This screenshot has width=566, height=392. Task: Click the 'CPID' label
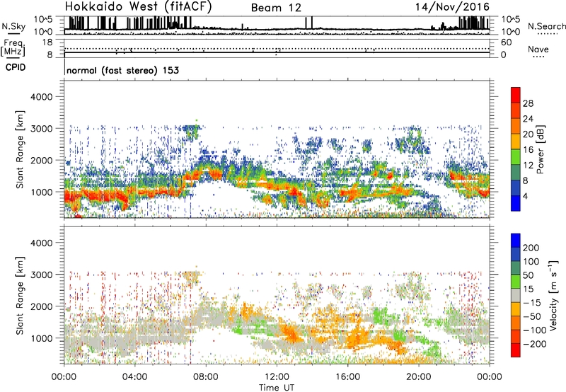coord(16,67)
